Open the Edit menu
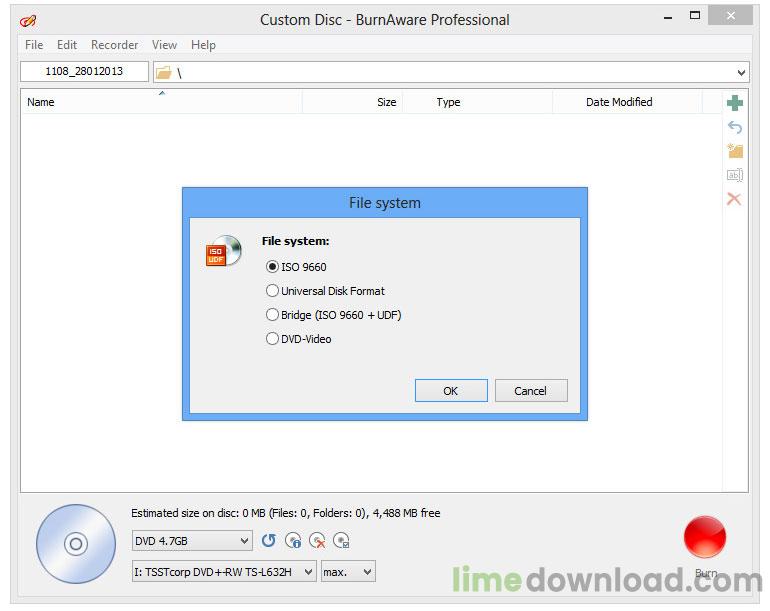Image resolution: width=770 pixels, height=611 pixels. pyautogui.click(x=67, y=45)
